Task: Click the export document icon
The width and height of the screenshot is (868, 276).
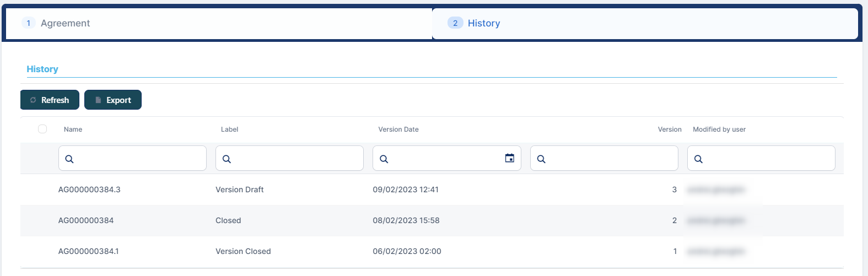Action: click(98, 100)
